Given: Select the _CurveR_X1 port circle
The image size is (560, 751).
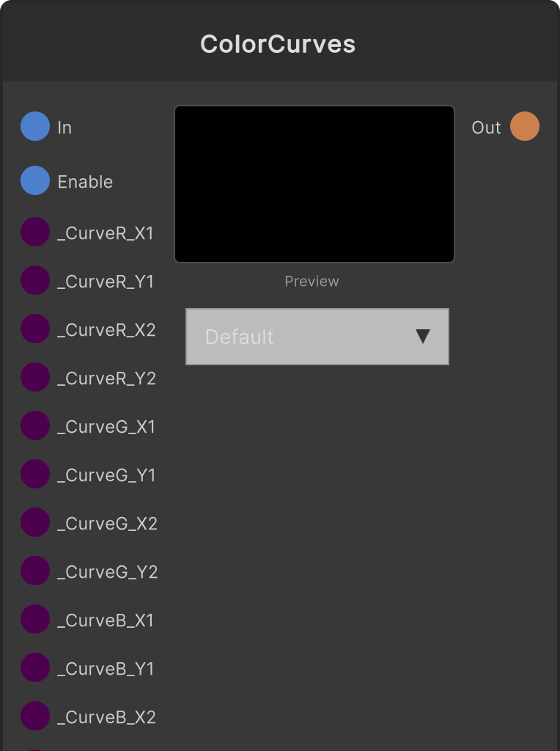Looking at the screenshot, I should 35,232.
